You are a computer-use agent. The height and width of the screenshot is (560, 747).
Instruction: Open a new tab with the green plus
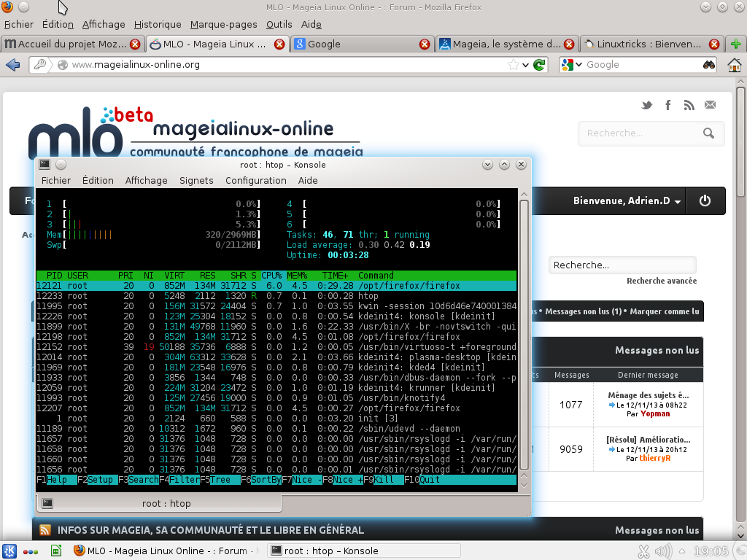(735, 44)
